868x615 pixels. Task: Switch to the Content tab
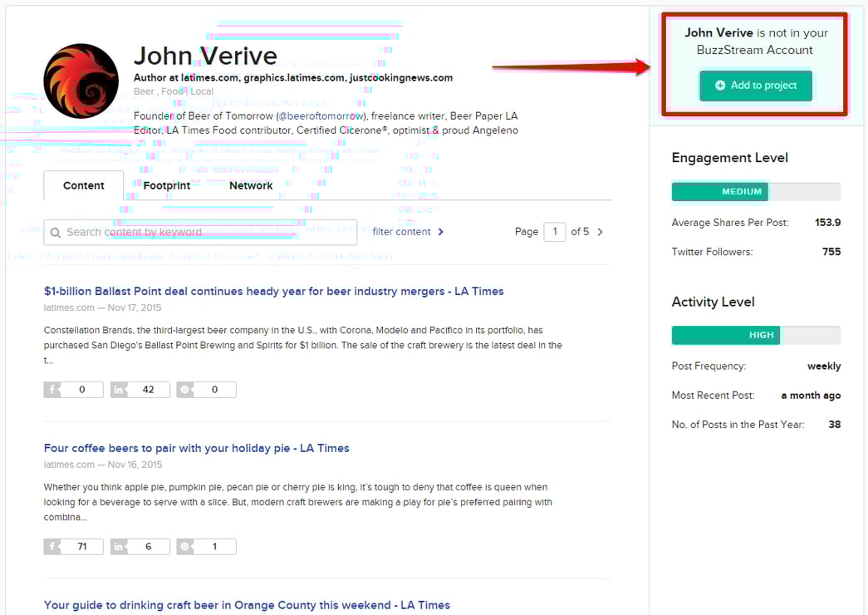(84, 185)
